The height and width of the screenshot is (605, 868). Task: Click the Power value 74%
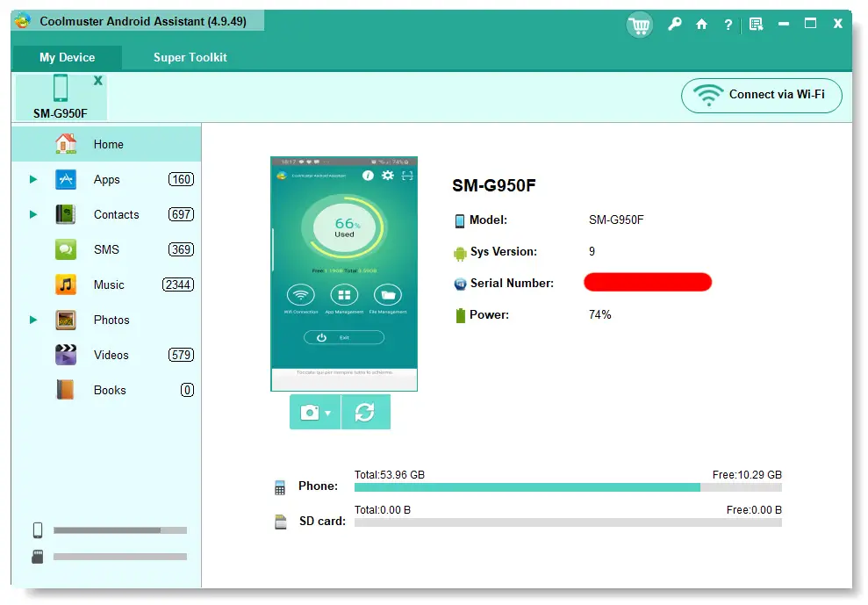click(x=600, y=314)
